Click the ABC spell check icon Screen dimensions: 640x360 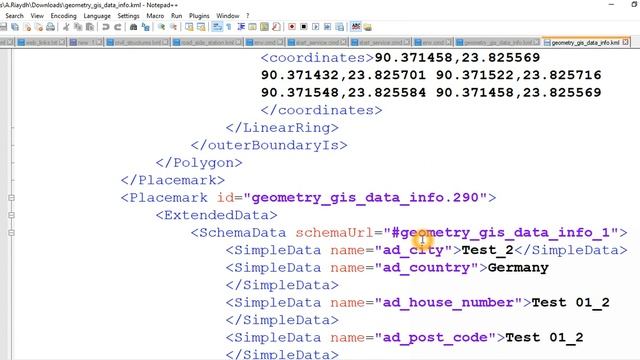pyautogui.click(x=356, y=27)
